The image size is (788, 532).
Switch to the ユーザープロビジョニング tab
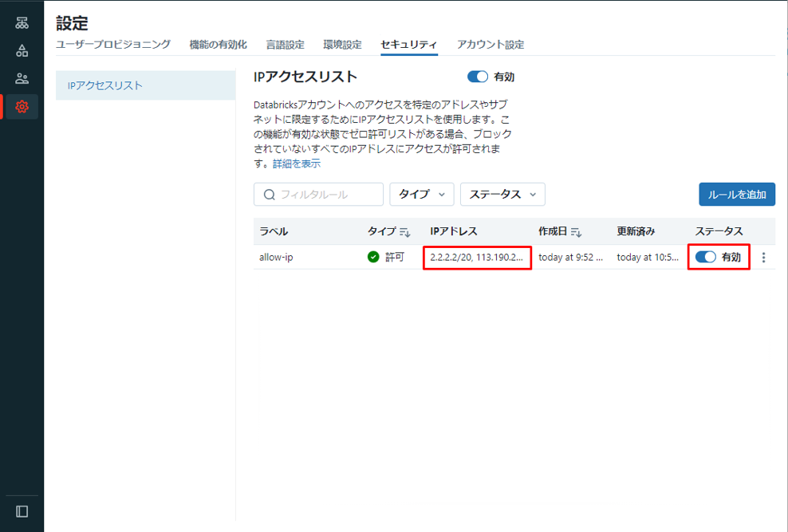coord(113,45)
